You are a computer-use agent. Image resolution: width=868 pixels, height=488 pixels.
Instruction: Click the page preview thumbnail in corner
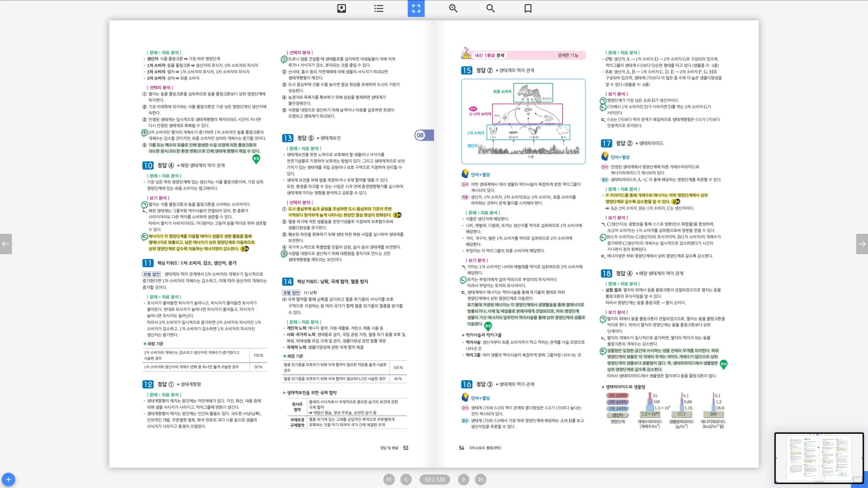point(819,458)
